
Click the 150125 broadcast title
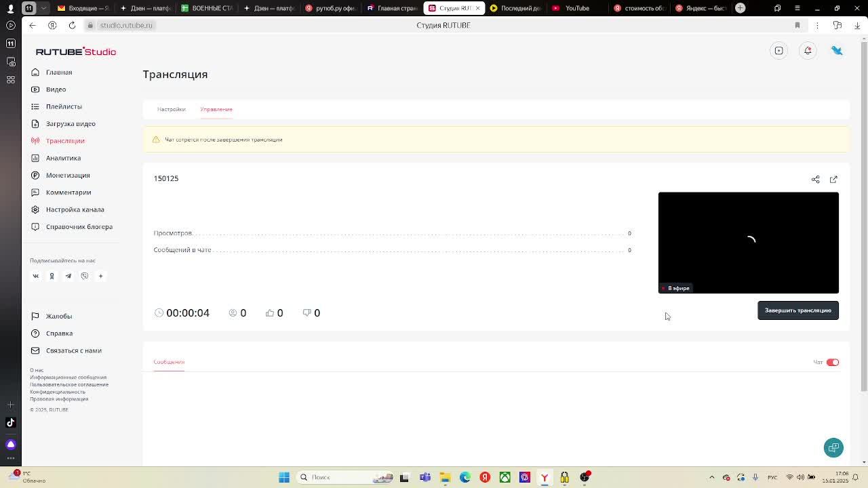(166, 178)
